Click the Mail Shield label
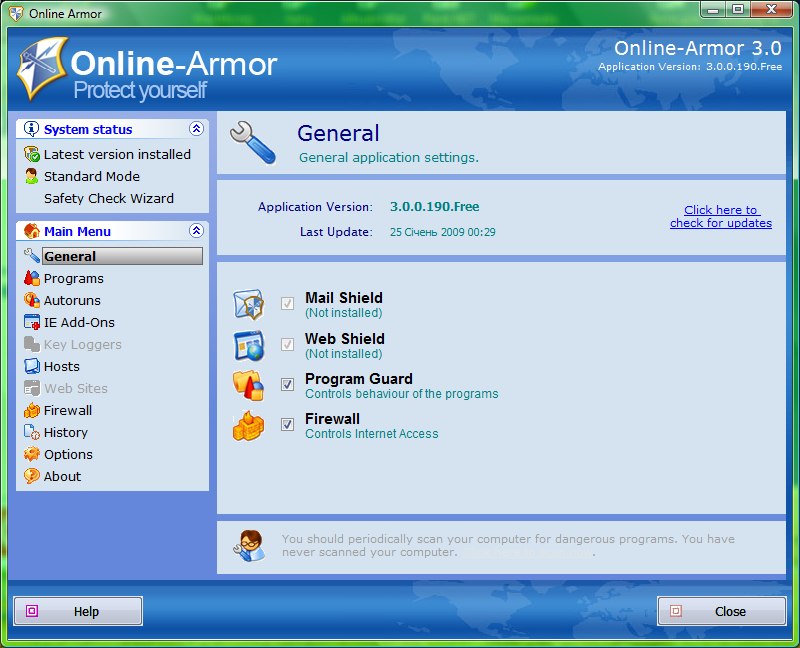Viewport: 800px width, 648px height. pos(344,297)
